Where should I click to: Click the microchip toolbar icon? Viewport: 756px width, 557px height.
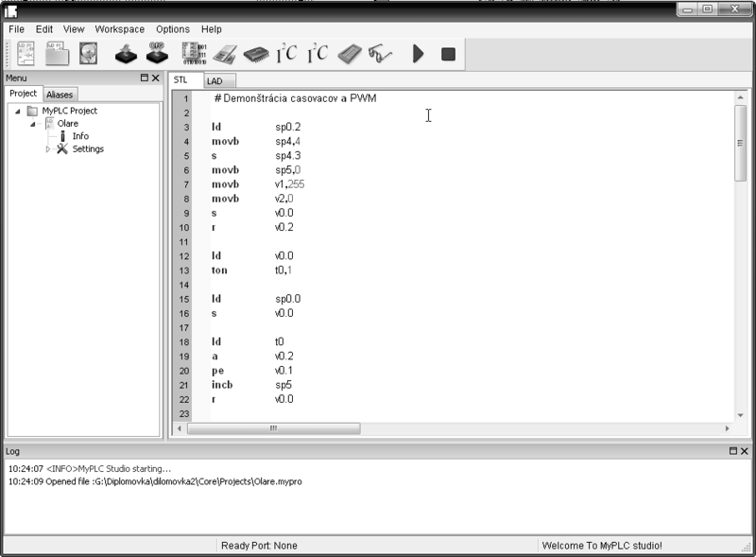point(255,54)
